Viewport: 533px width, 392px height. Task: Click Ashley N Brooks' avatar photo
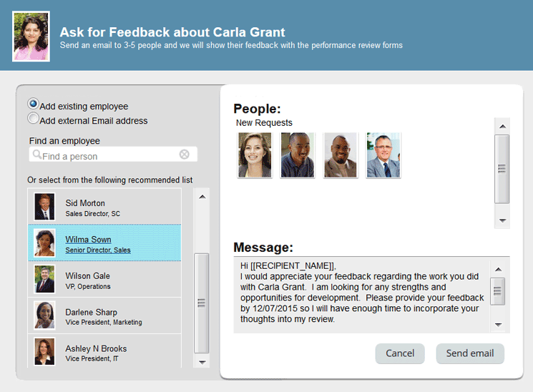44,351
